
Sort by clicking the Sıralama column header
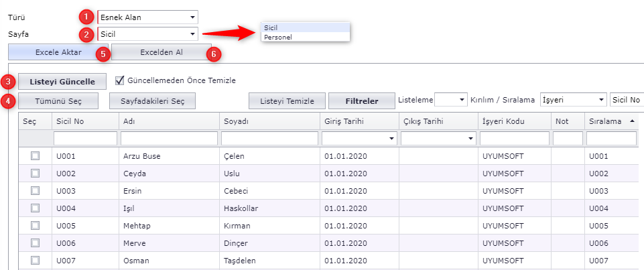[x=607, y=121]
